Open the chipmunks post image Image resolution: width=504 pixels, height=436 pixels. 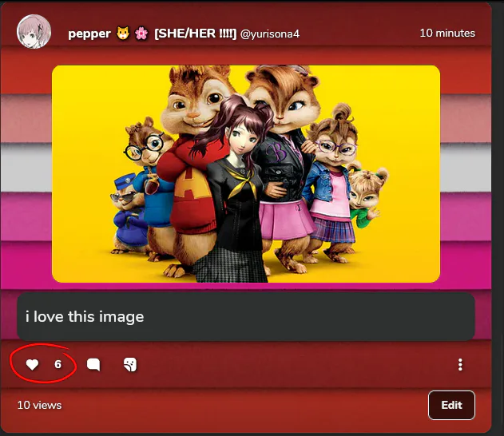click(246, 174)
